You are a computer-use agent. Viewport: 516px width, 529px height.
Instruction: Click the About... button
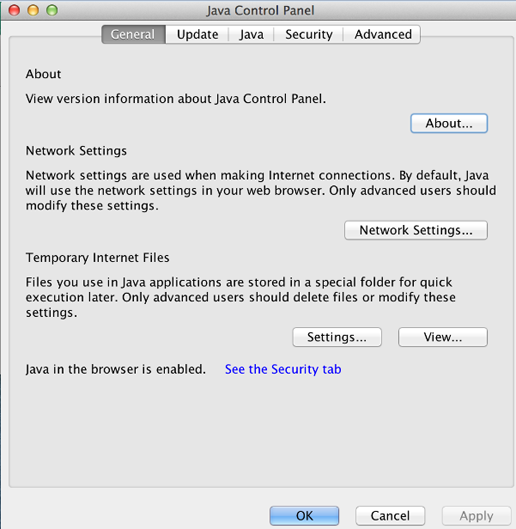click(x=449, y=123)
